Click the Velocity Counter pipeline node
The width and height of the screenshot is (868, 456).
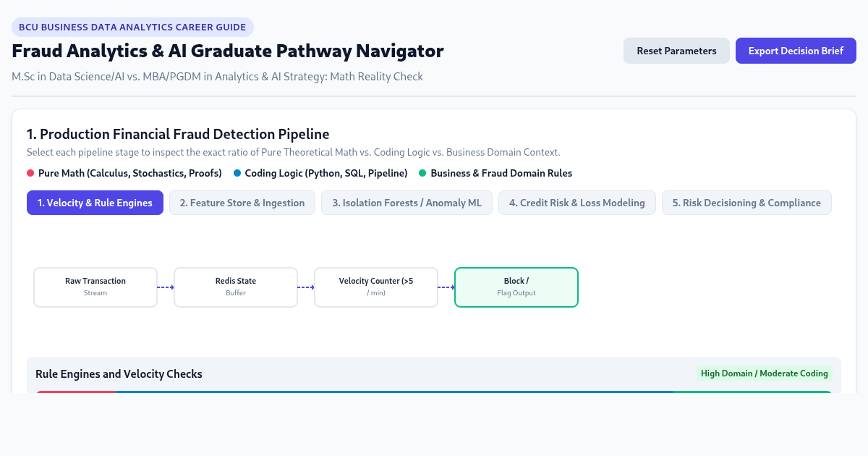(376, 287)
